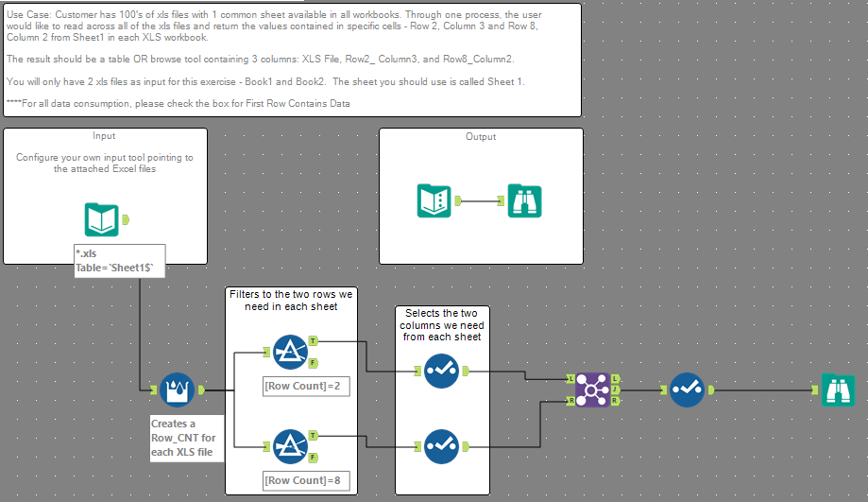The width and height of the screenshot is (868, 502).
Task: Click the L input anchor of the Join tool
Action: point(570,379)
